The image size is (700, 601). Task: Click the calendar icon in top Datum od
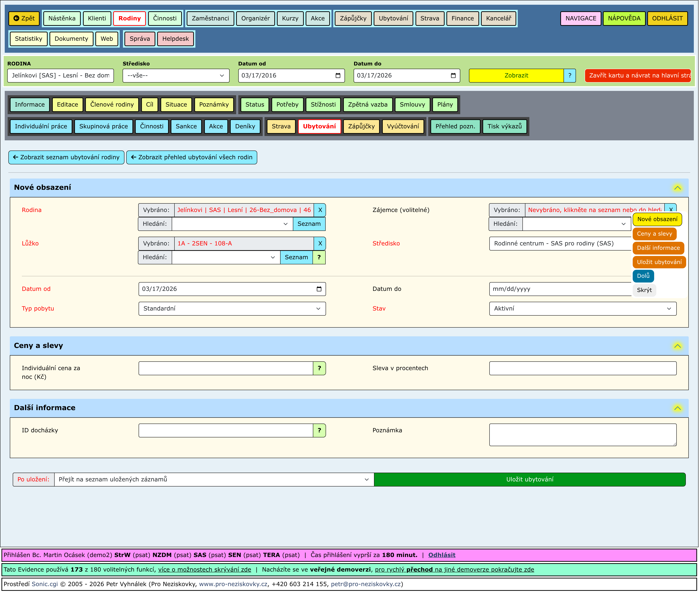click(x=337, y=76)
